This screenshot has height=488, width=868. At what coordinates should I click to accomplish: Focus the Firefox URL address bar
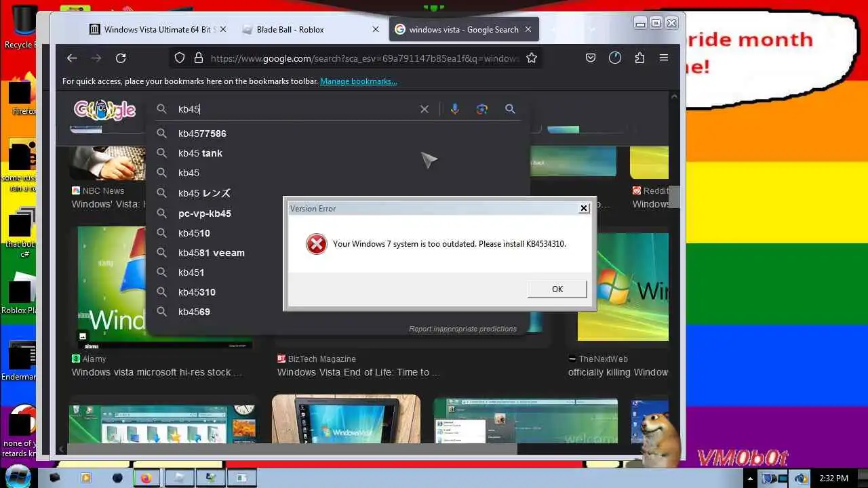coord(364,58)
